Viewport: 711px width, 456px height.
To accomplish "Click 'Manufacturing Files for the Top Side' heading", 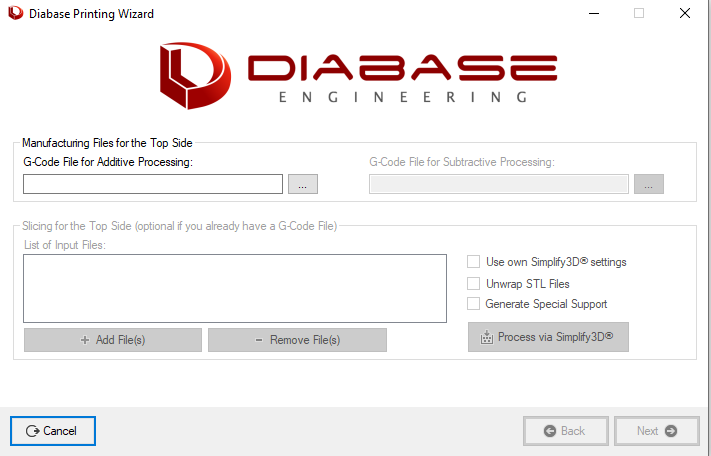I will (107, 143).
